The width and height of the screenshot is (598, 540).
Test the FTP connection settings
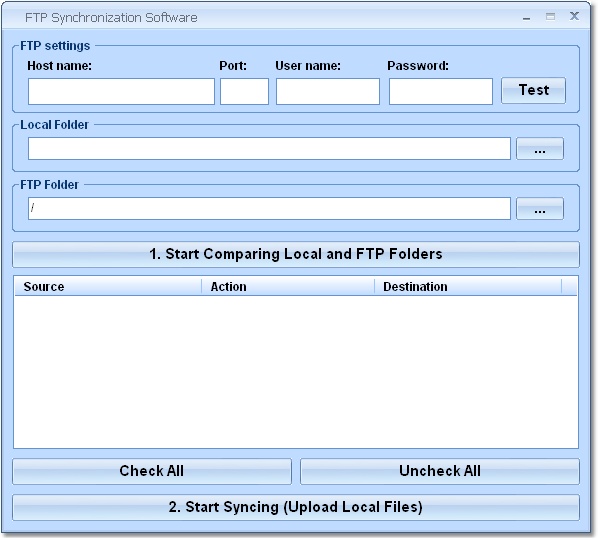coord(534,90)
